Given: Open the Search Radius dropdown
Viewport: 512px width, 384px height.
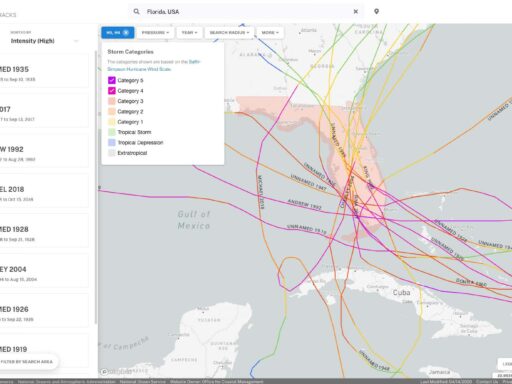Looking at the screenshot, I should [229, 32].
